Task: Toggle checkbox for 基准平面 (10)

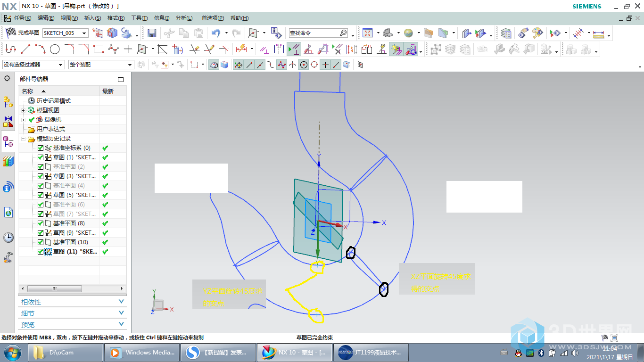Action: pyautogui.click(x=41, y=242)
